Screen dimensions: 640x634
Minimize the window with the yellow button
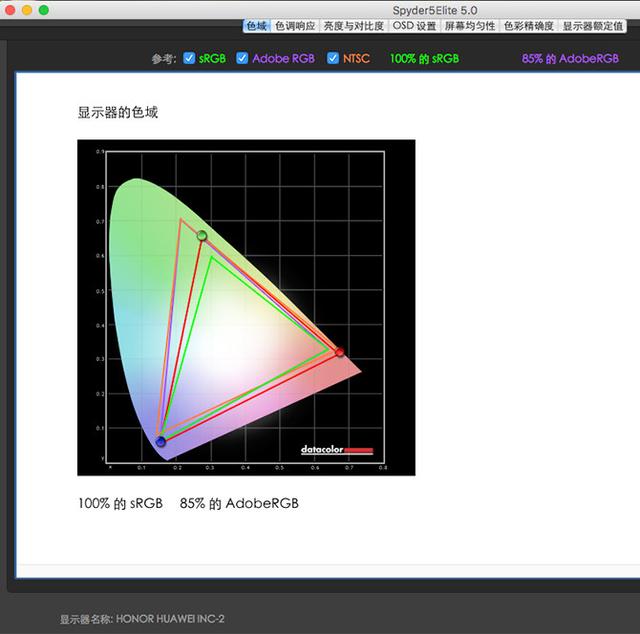(x=27, y=10)
